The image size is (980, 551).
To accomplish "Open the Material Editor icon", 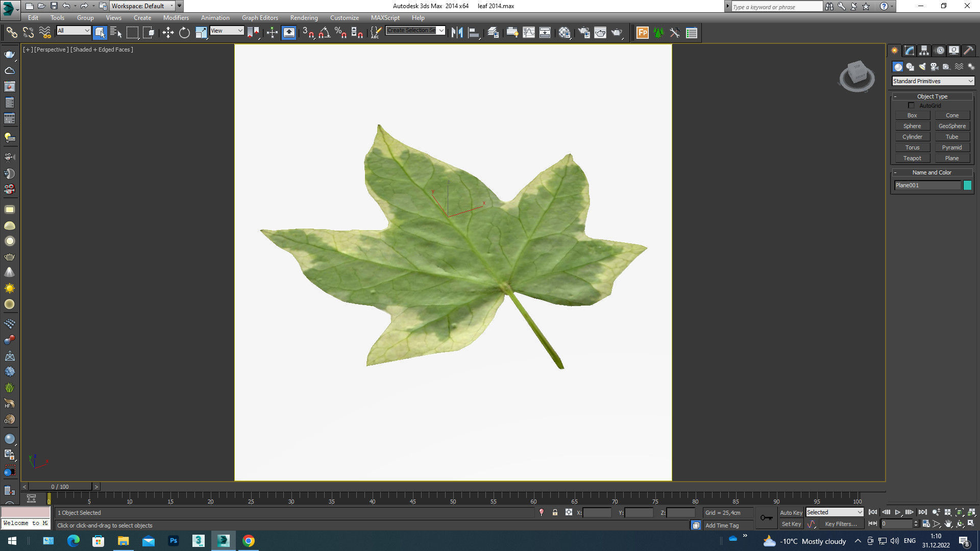I will click(564, 33).
